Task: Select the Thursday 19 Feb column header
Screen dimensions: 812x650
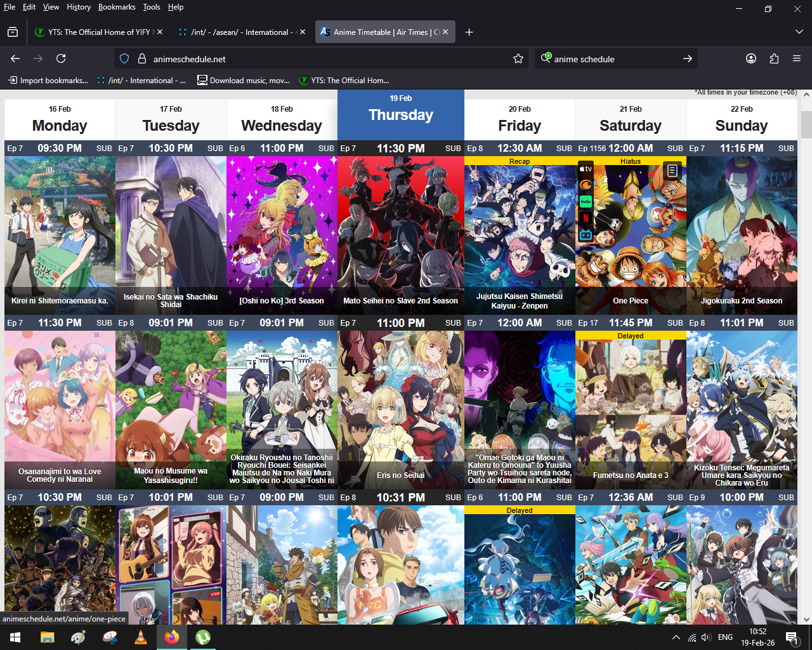Action: [401, 114]
